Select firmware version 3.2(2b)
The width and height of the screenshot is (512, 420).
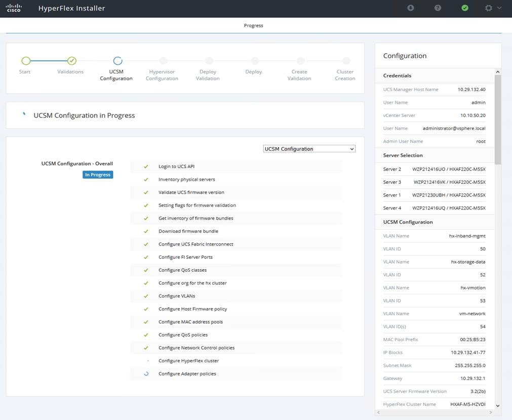[478, 391]
